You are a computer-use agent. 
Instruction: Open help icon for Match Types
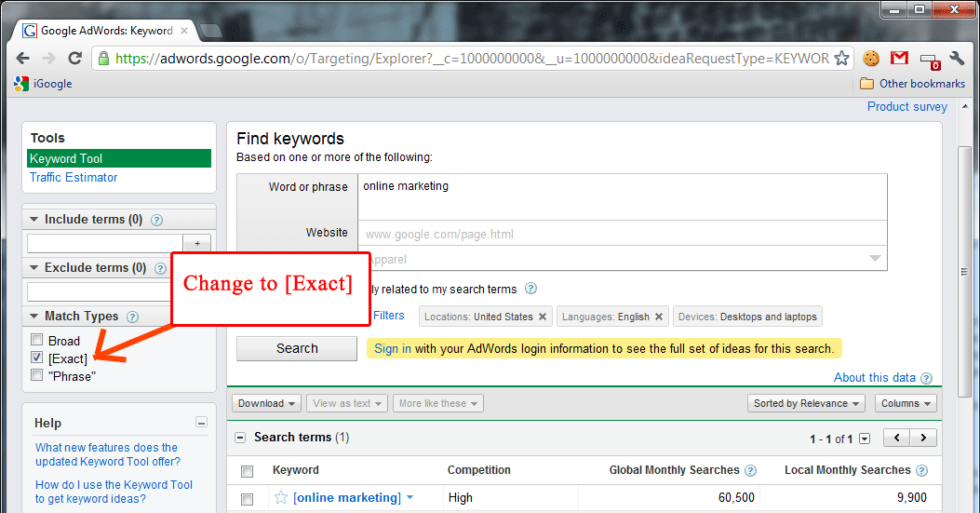click(132, 317)
